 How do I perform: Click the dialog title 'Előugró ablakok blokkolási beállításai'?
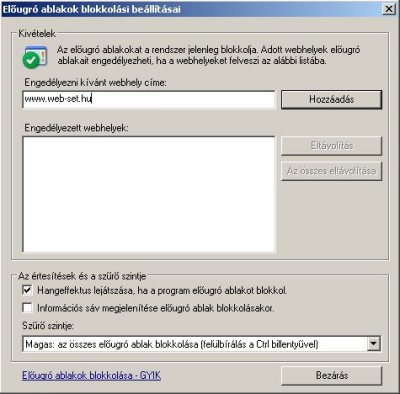click(92, 9)
